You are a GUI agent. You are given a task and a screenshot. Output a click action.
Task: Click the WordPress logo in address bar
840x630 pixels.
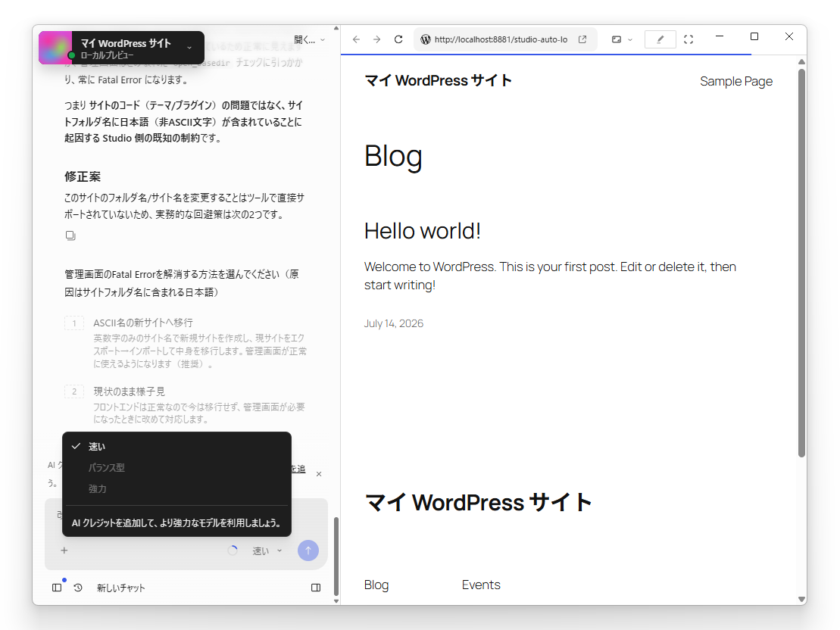point(426,39)
